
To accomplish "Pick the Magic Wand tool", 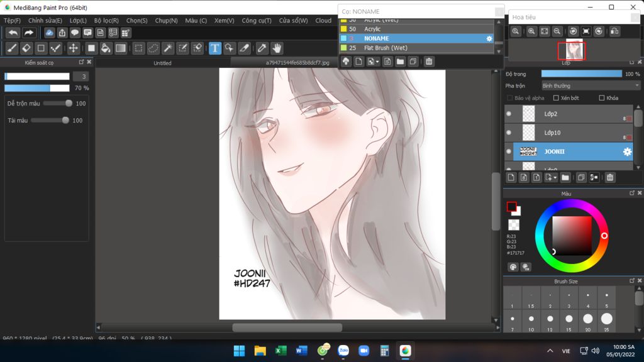I will [168, 48].
